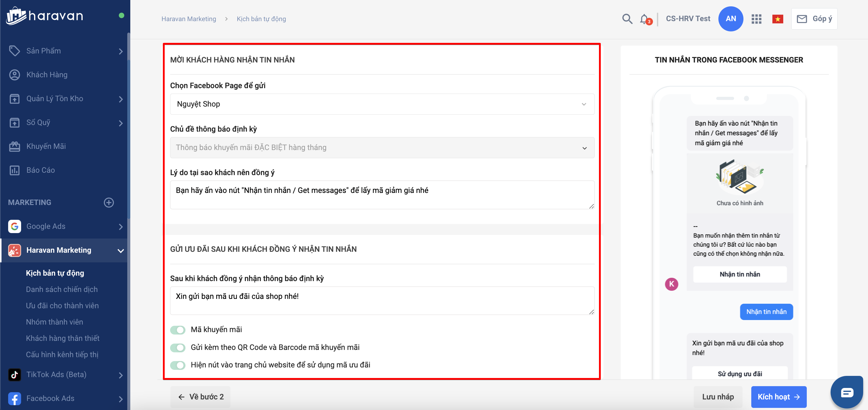868x410 pixels.
Task: Toggle QR Code và Barcode switch
Action: 178,348
